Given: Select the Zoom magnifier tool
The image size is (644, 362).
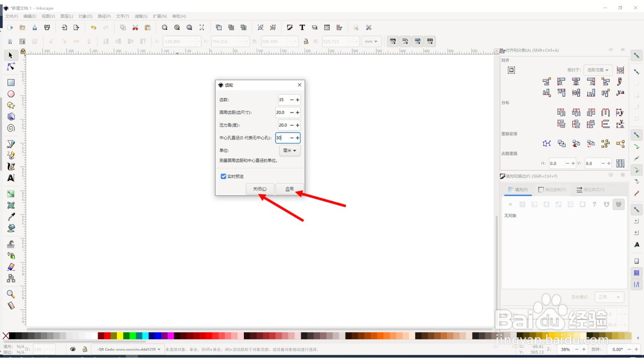Looking at the screenshot, I should [x=11, y=294].
